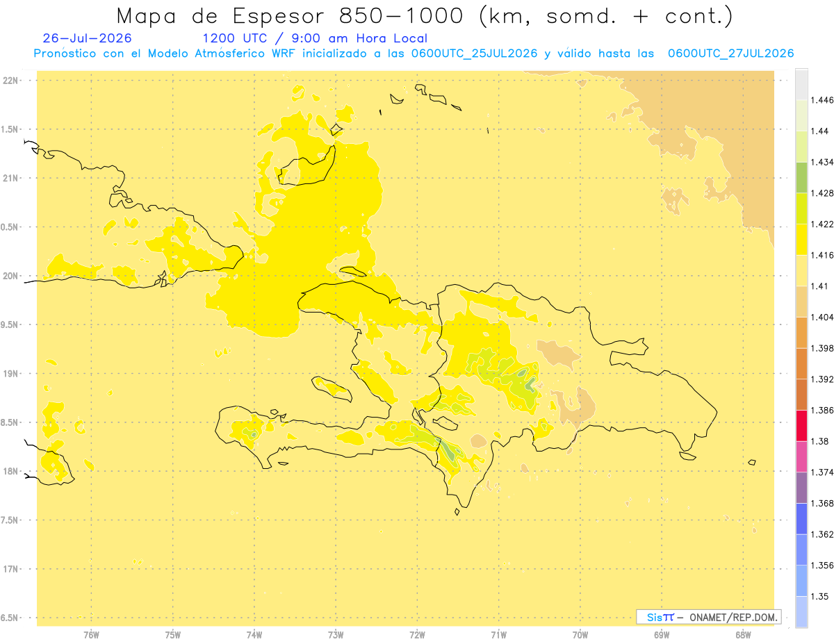Click the colorbar value '1.398'
The height and width of the screenshot is (644, 834).
(821, 348)
